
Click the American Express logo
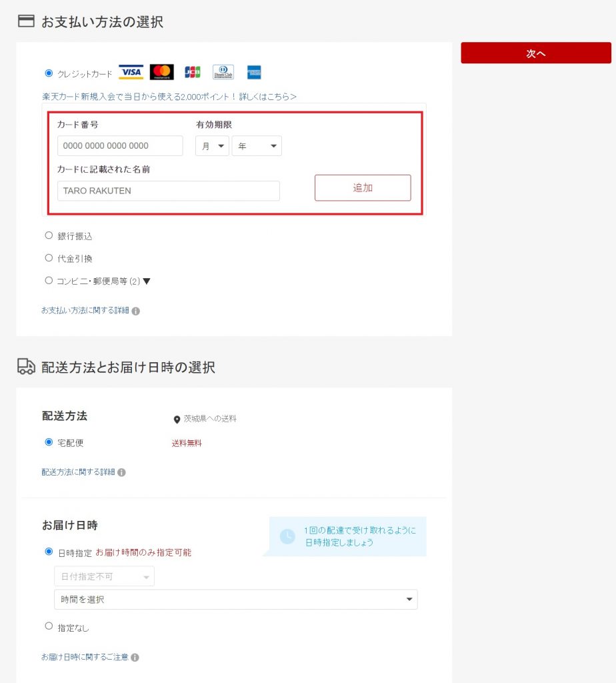click(x=253, y=72)
